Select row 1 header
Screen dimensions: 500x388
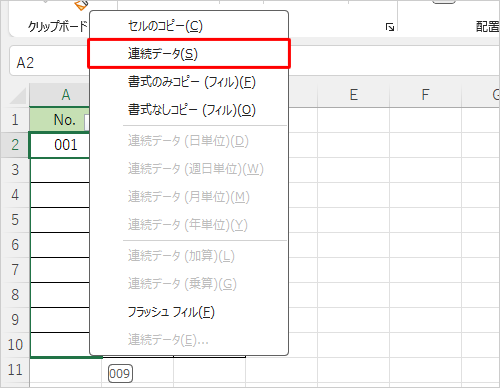coord(15,120)
